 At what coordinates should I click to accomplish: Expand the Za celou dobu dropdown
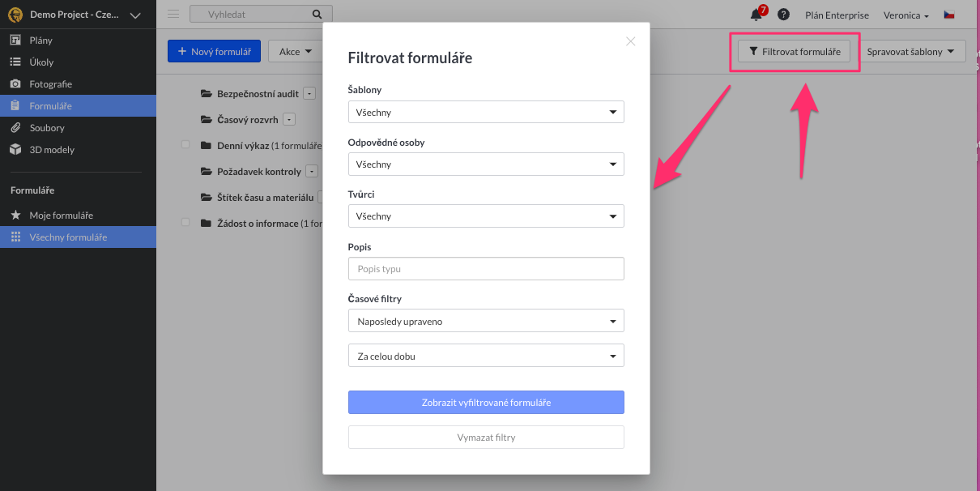(x=486, y=356)
